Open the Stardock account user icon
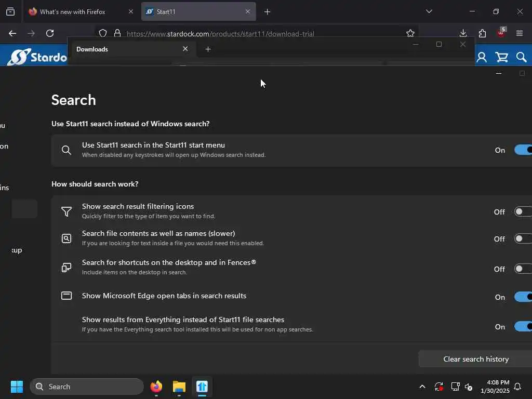Viewport: 532px width, 399px height. 482,57
